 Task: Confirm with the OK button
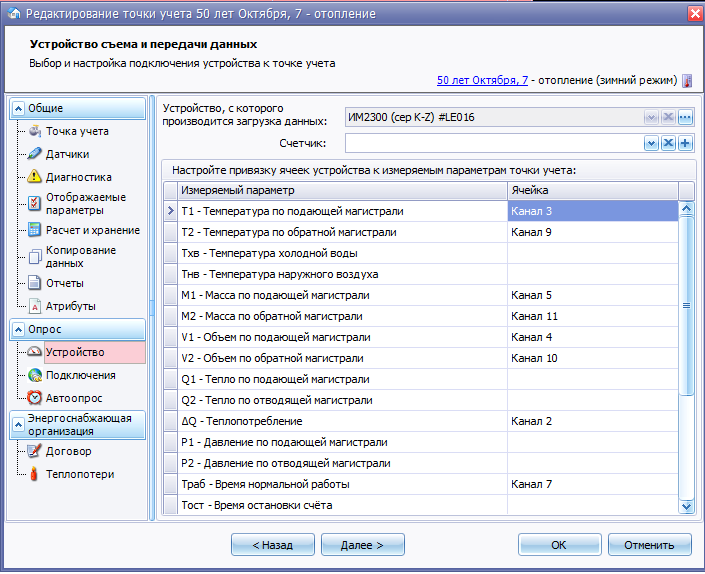point(560,545)
